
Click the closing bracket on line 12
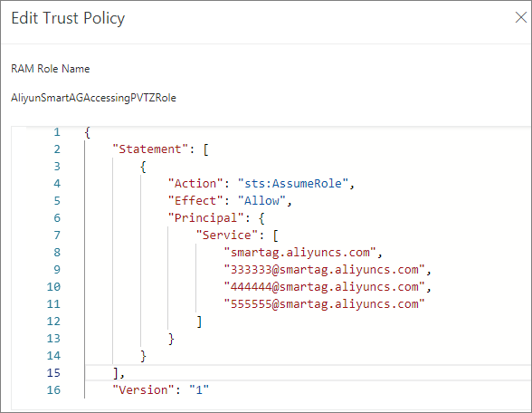pyautogui.click(x=199, y=322)
